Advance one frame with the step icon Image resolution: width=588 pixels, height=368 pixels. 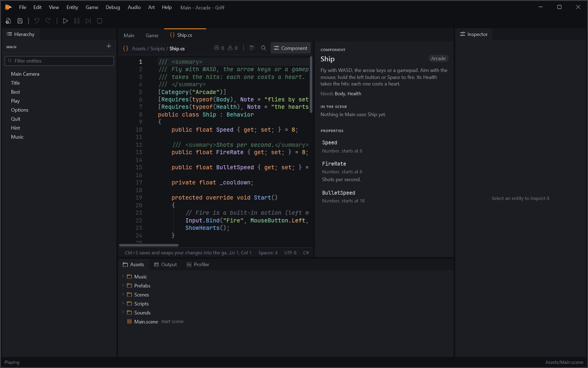click(x=88, y=21)
